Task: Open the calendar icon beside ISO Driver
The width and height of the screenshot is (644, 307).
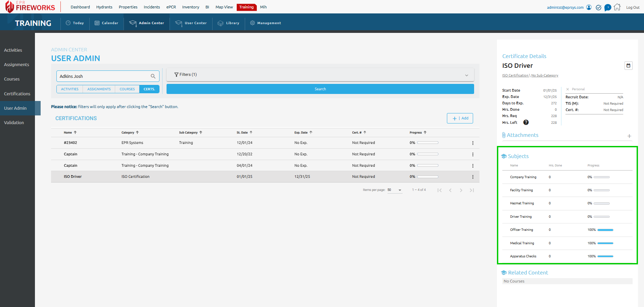Action: [628, 65]
